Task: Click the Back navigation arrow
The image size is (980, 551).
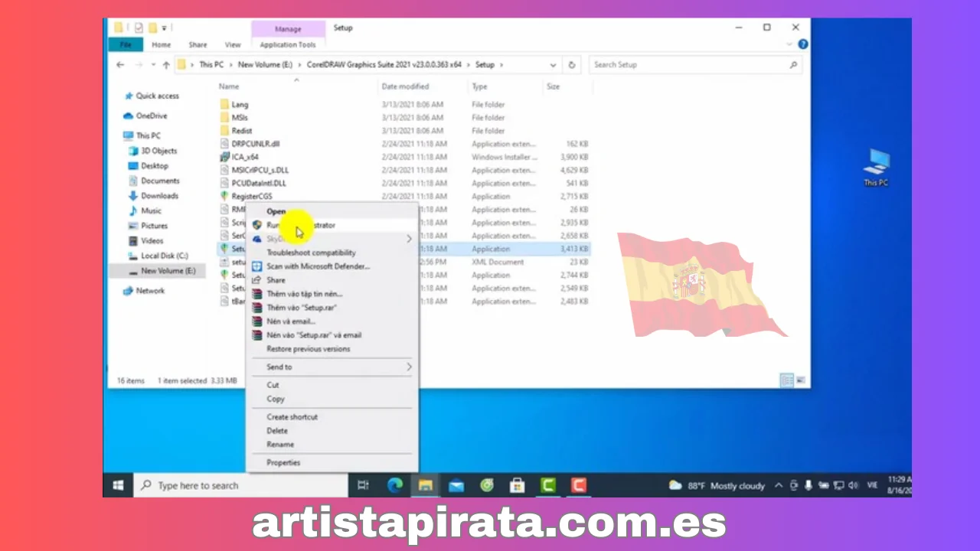Action: pyautogui.click(x=120, y=65)
